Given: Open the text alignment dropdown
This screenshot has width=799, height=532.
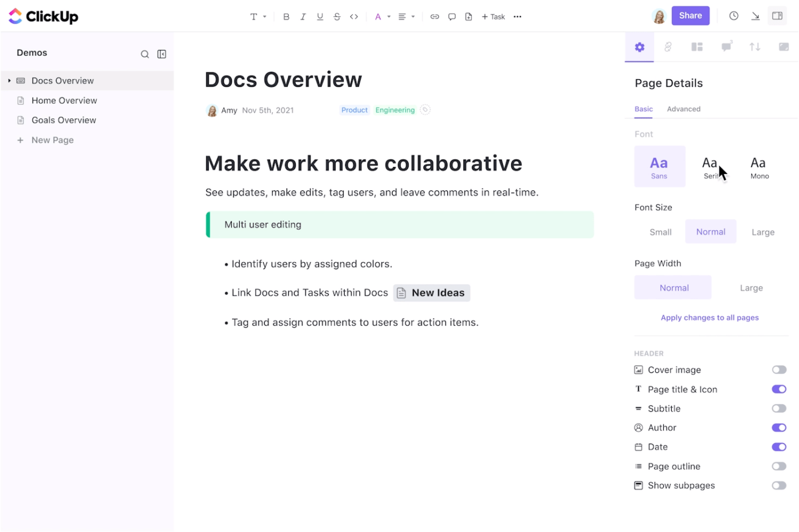Looking at the screenshot, I should tap(406, 17).
